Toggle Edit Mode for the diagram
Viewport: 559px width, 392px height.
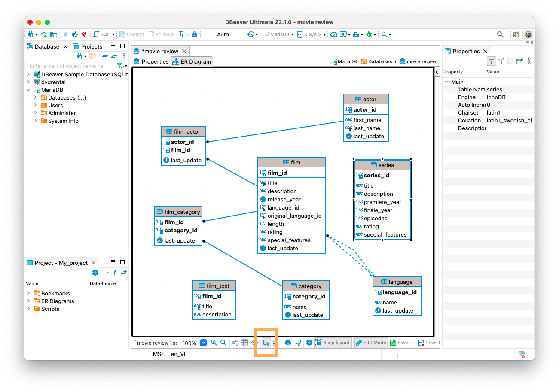[371, 343]
